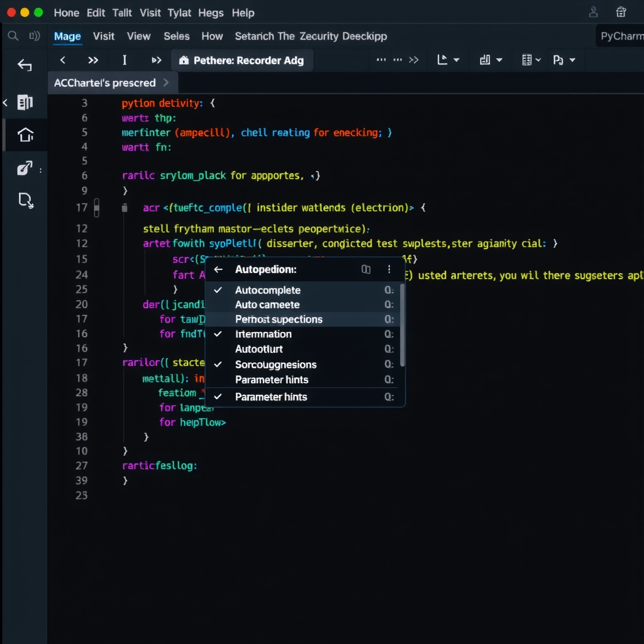Click the search magnifier icon top left
The width and height of the screenshot is (644, 644).
click(x=13, y=36)
